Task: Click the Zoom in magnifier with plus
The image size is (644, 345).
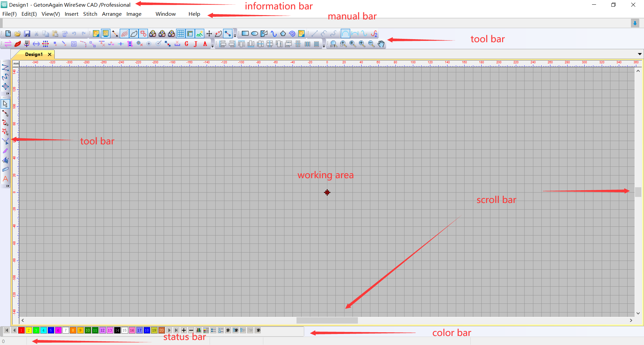Action: pyautogui.click(x=362, y=44)
